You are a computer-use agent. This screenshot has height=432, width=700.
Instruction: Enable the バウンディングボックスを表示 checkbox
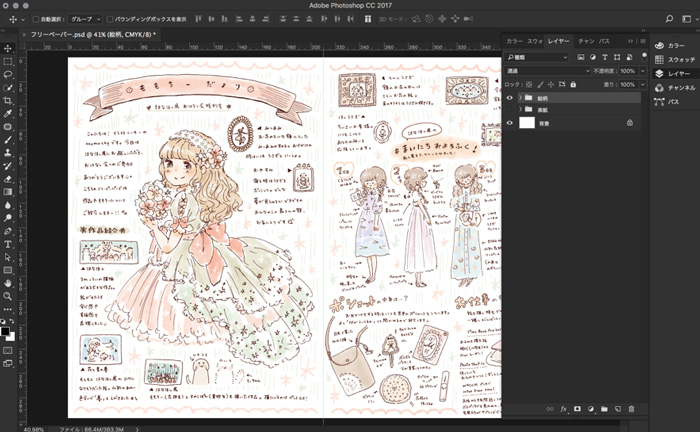[x=110, y=19]
